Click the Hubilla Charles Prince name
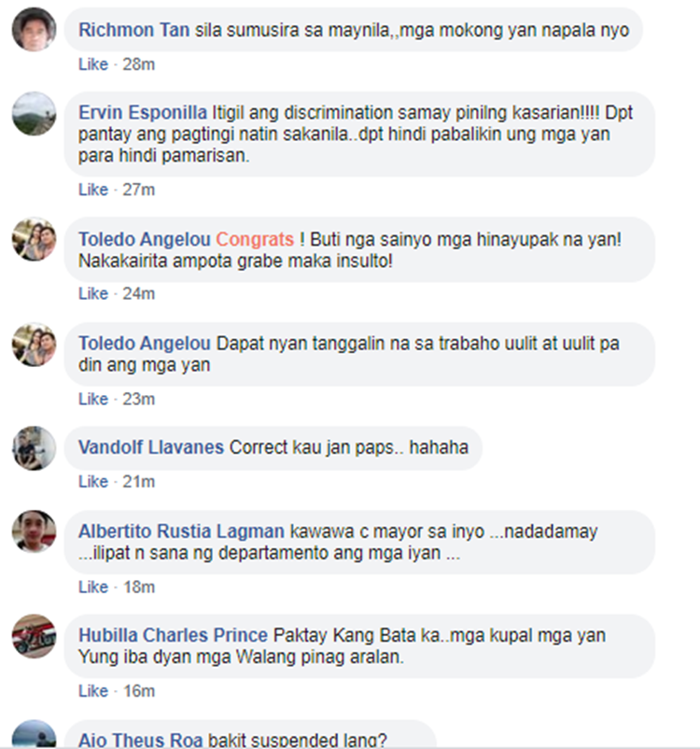This screenshot has height=749, width=700. [173, 635]
